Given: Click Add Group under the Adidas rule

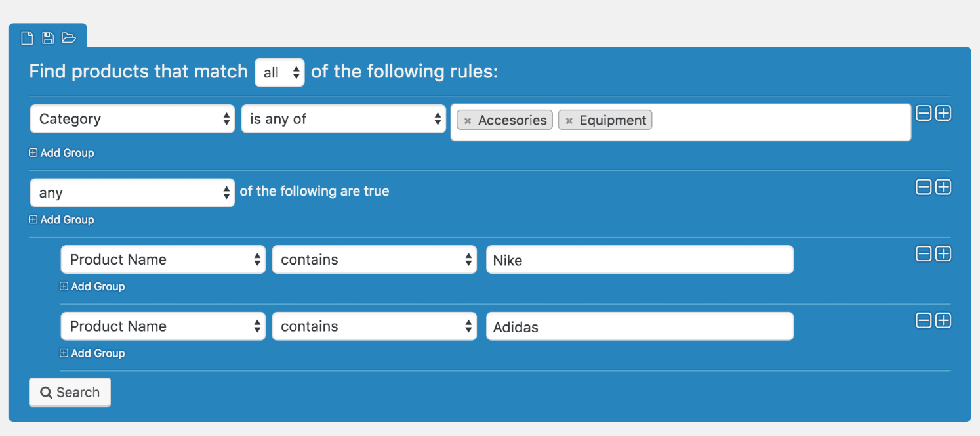Looking at the screenshot, I should point(92,353).
